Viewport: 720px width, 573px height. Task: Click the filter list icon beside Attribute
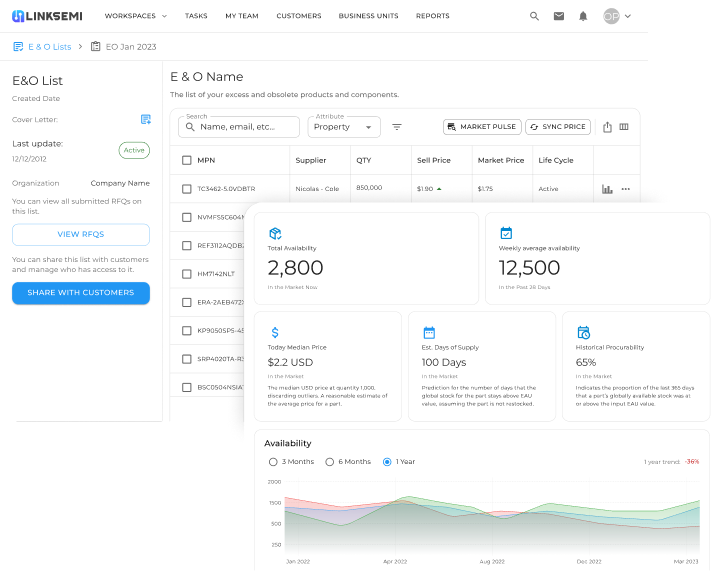click(x=397, y=127)
